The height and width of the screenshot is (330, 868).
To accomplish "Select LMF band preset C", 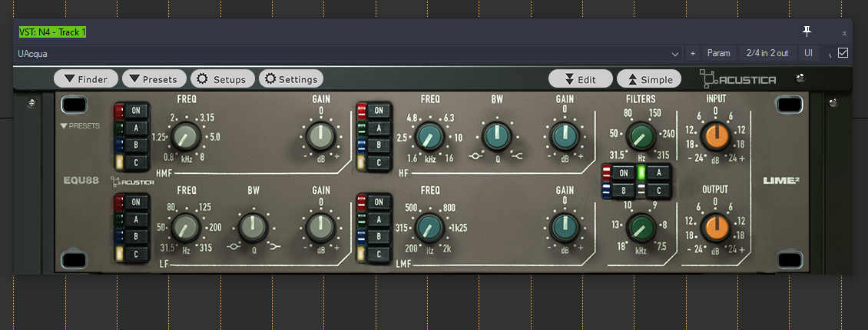I will 379,254.
